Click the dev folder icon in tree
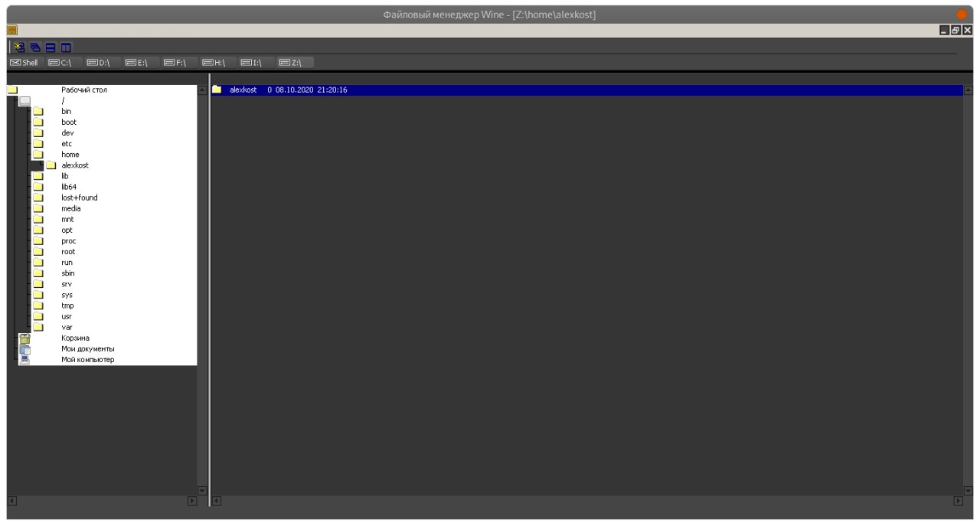Screen dimensions: 980x526 [38, 132]
